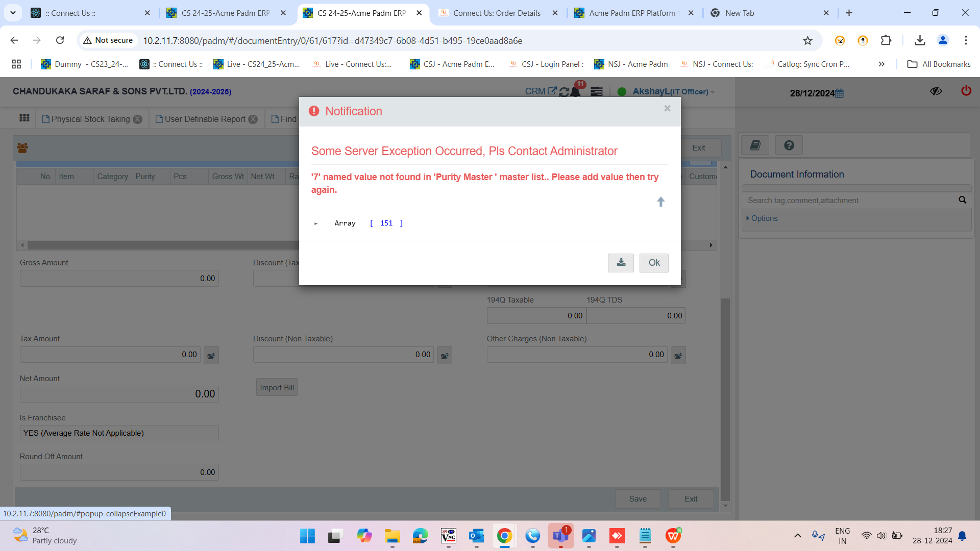Click Ok in the Notification dialog
The image size is (980, 551).
[x=654, y=263]
